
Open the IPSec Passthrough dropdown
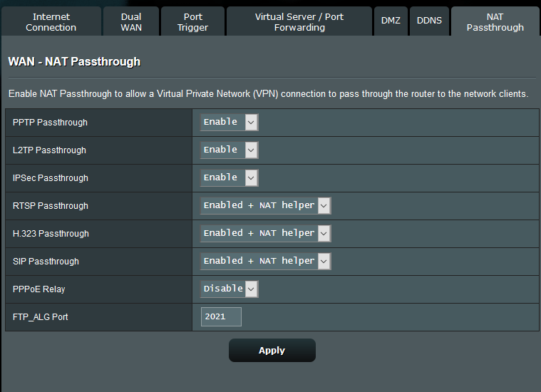point(229,177)
